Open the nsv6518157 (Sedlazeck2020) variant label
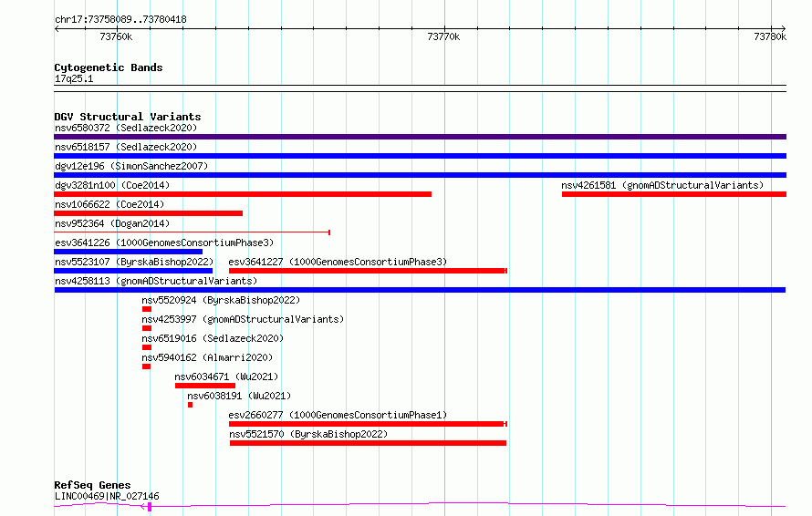 (126, 147)
